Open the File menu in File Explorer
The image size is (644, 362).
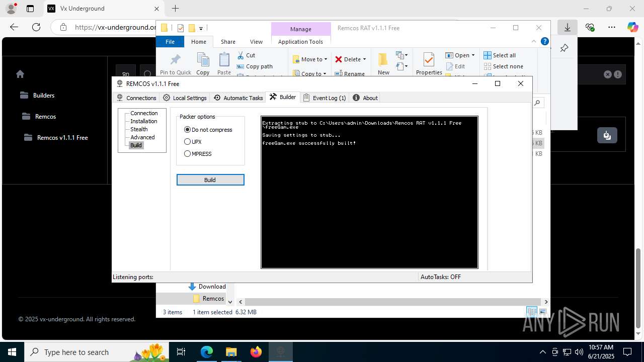point(170,42)
